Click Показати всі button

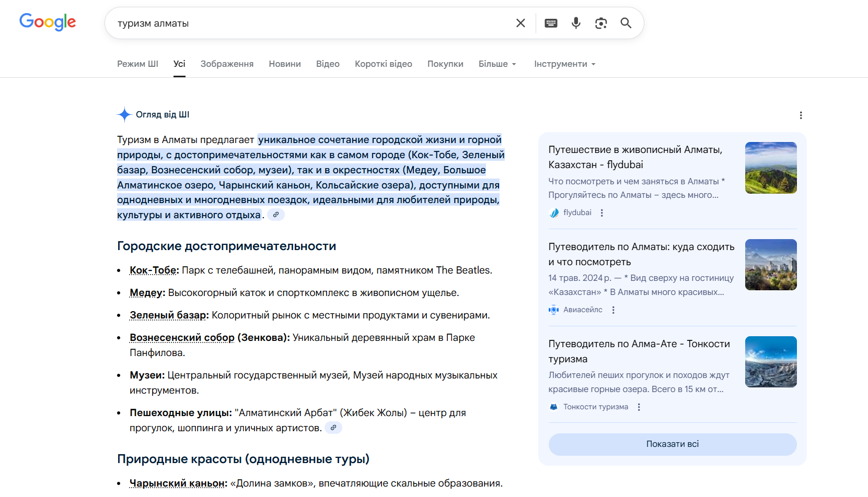(x=673, y=444)
